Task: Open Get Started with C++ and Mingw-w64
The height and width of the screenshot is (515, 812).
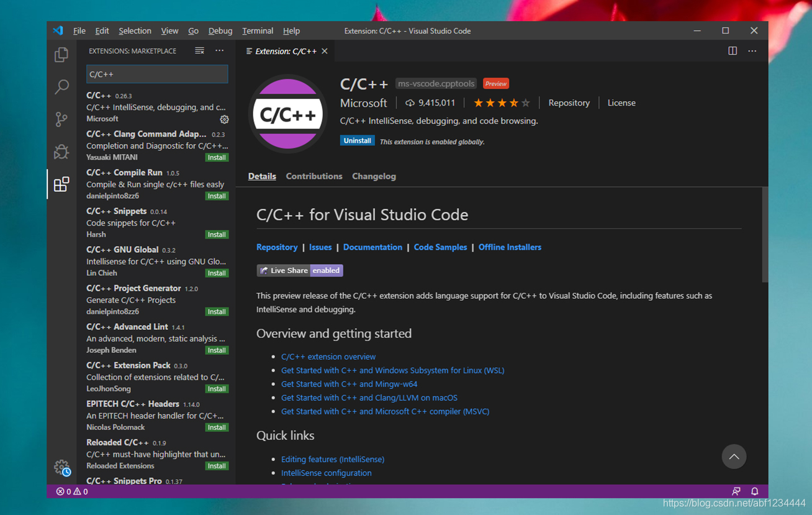Action: 349,384
